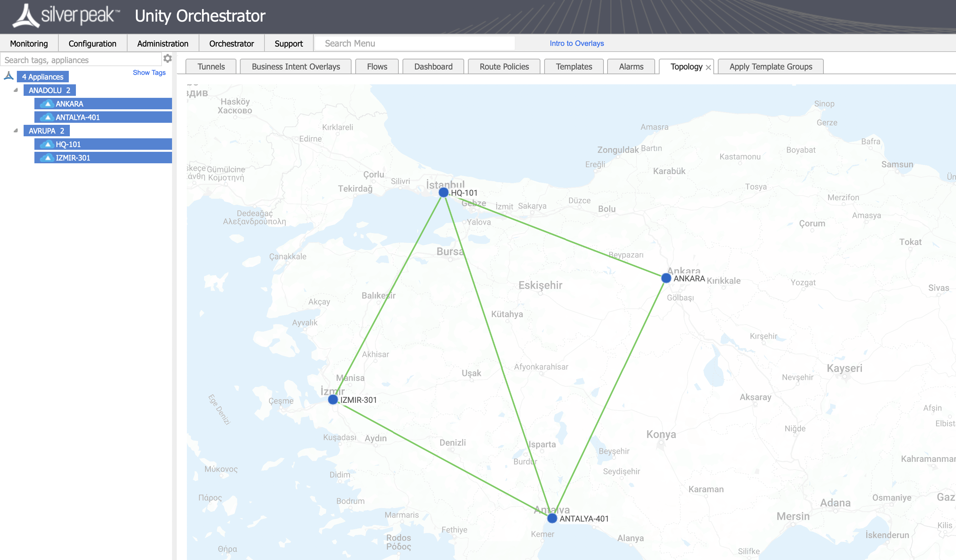
Task: Toggle Show Tags in the sidebar
Action: coord(149,73)
